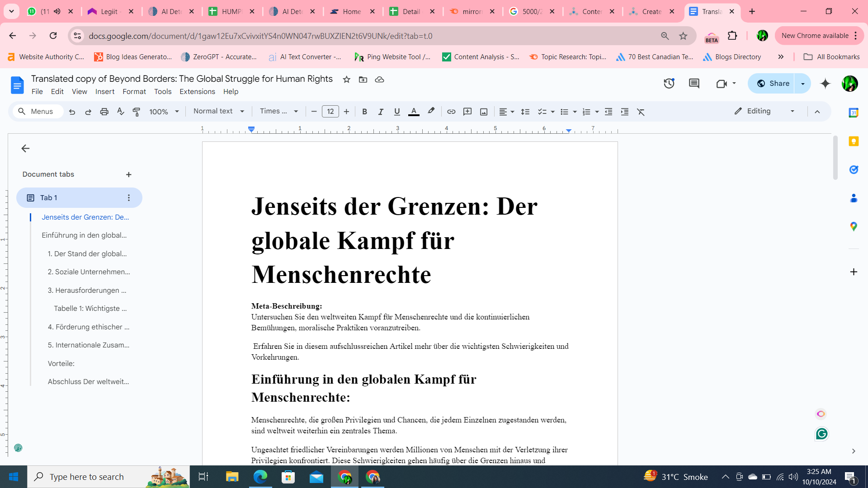Viewport: 868px width, 488px height.
Task: Open the Insert link tool
Action: click(451, 111)
